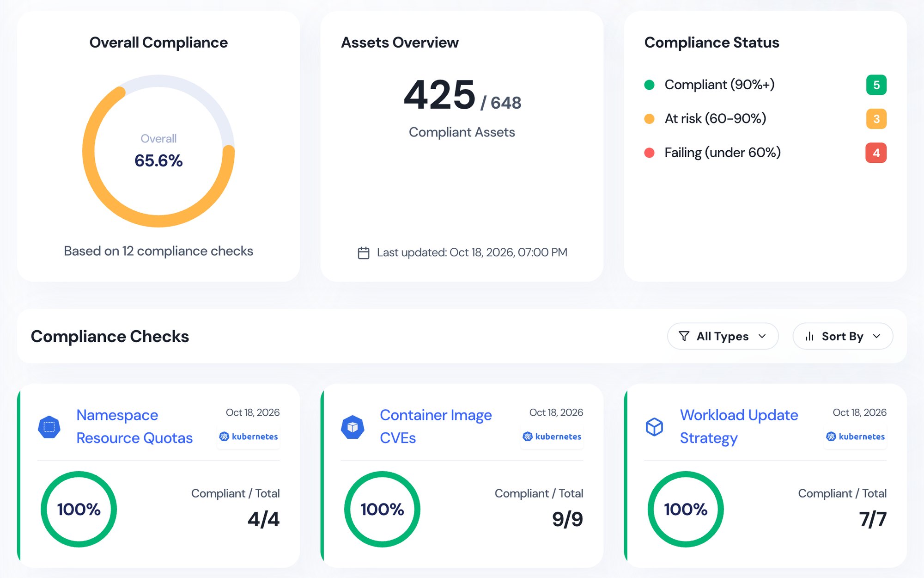Select the green Compliant count badge 5
Viewport: 924px width, 578px height.
click(x=876, y=85)
